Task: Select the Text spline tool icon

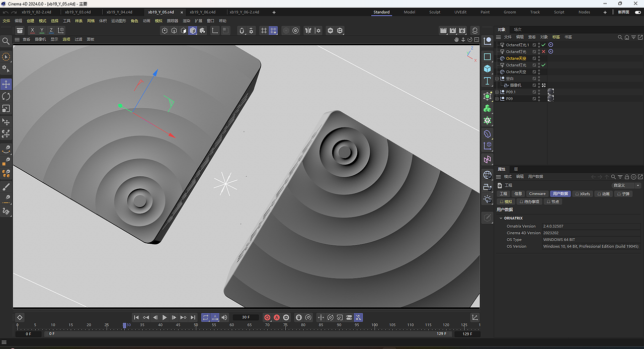Action: click(x=487, y=81)
